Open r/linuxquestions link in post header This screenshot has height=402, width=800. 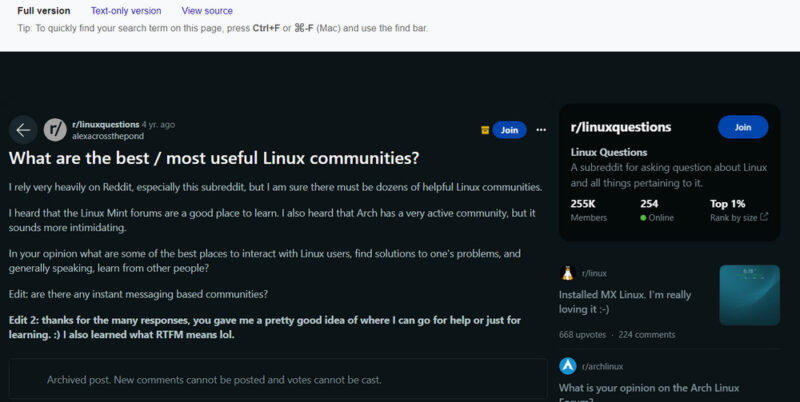point(106,124)
